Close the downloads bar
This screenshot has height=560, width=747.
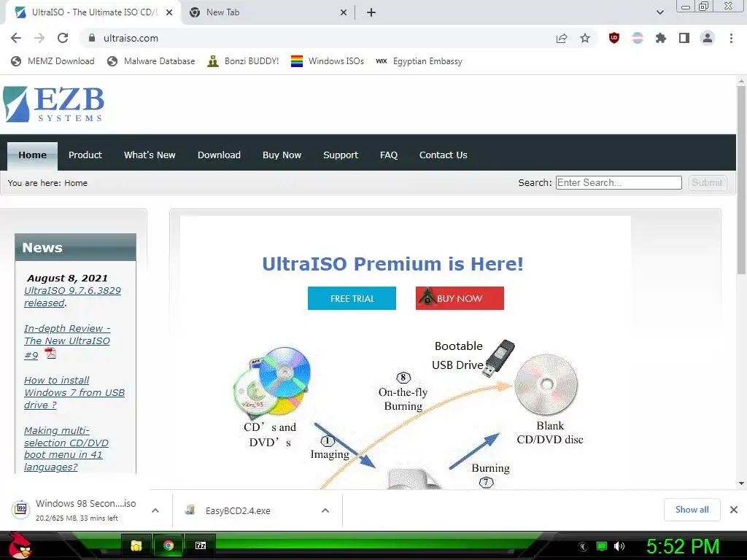click(734, 510)
